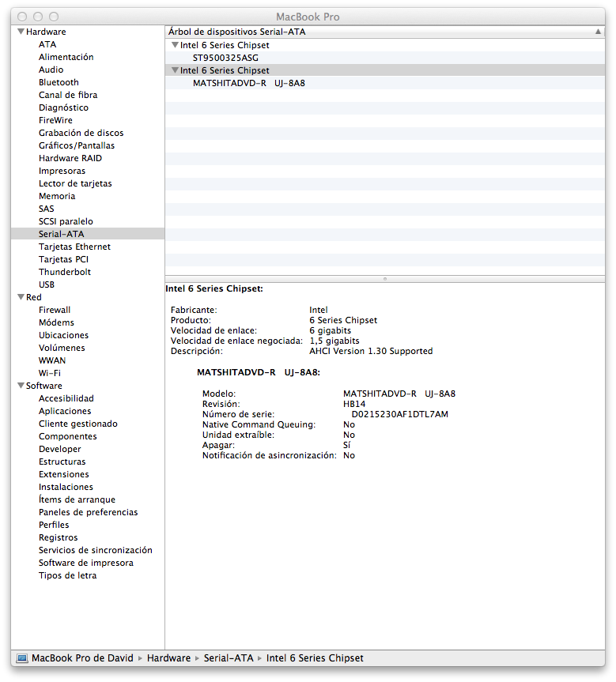Select Developer entry

[59, 448]
